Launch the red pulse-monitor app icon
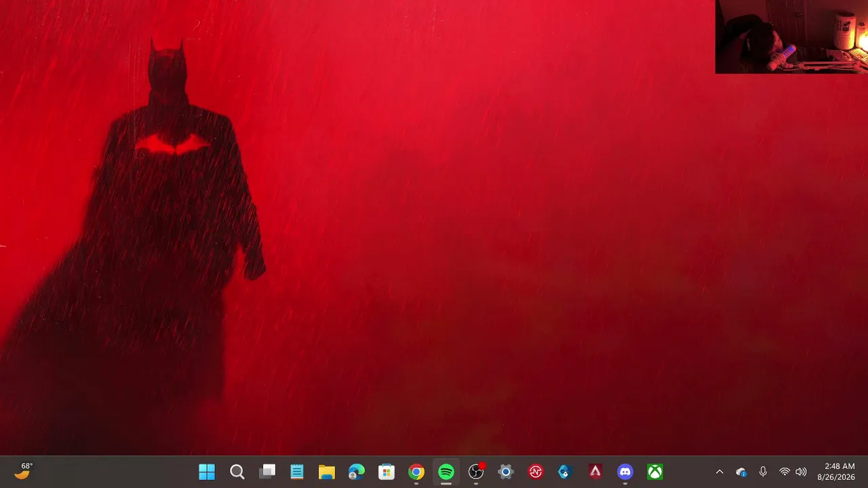Screen dimensions: 868x488 point(536,472)
